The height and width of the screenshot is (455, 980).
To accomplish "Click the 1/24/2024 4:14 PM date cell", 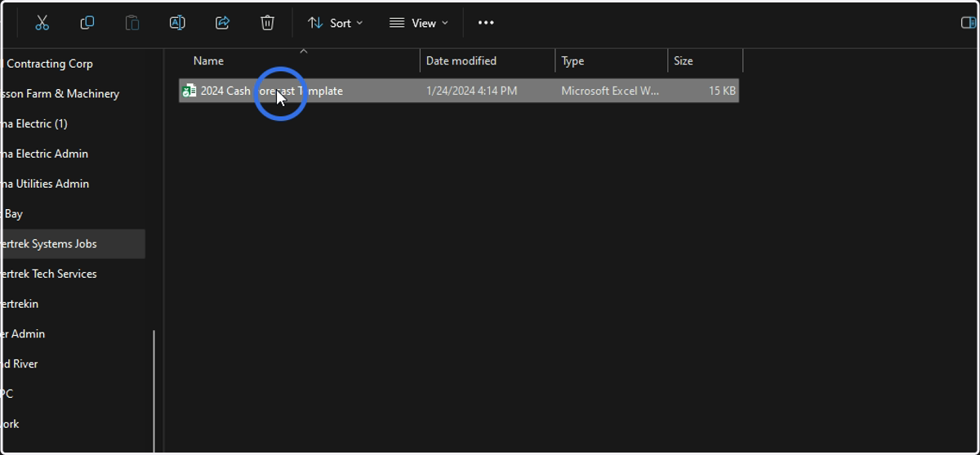I will point(471,91).
